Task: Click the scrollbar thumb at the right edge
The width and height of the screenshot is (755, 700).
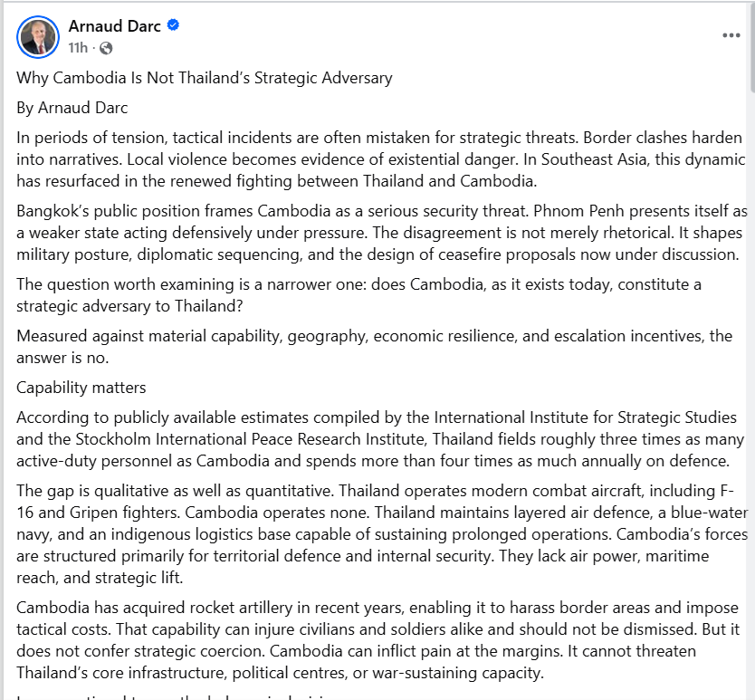Action: [x=750, y=45]
